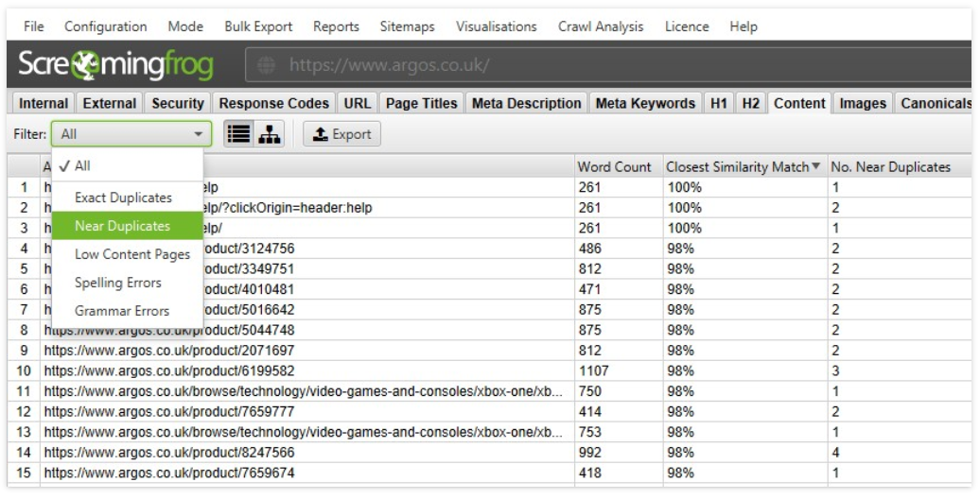Switch to the H2 tab
Image resolution: width=980 pixels, height=499 pixels.
751,103
